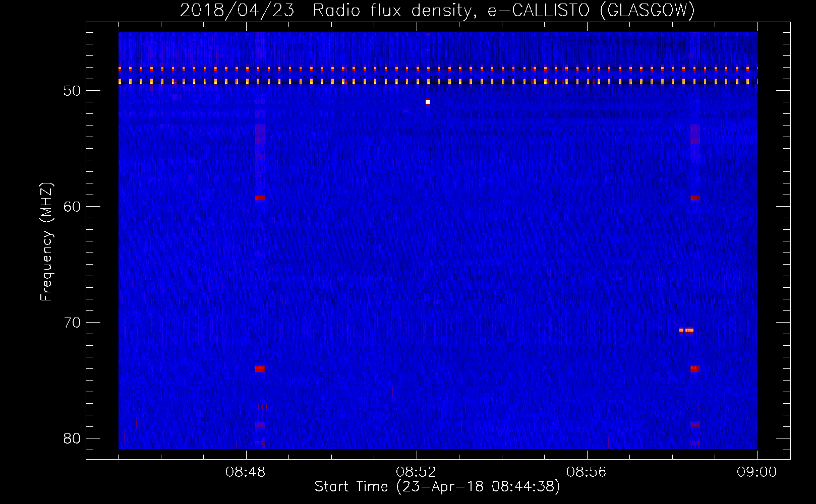Click the red spot at 74 MHz near 08:58

695,369
